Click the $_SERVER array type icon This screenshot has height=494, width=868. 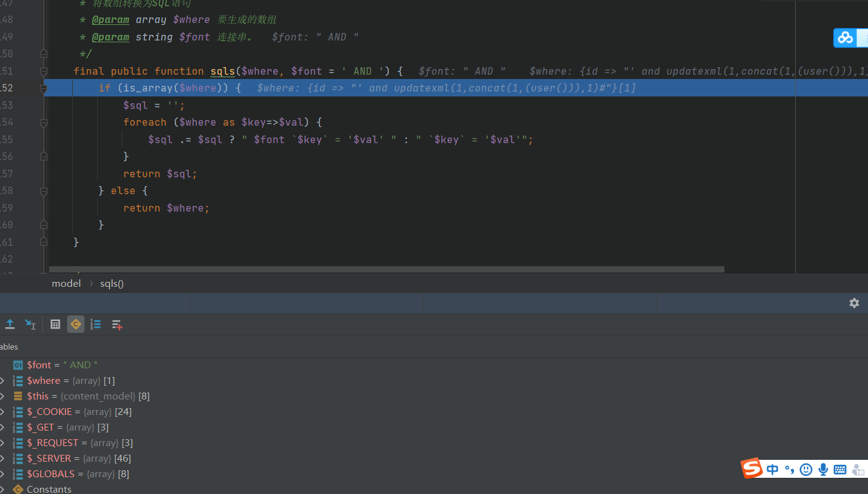(x=18, y=459)
